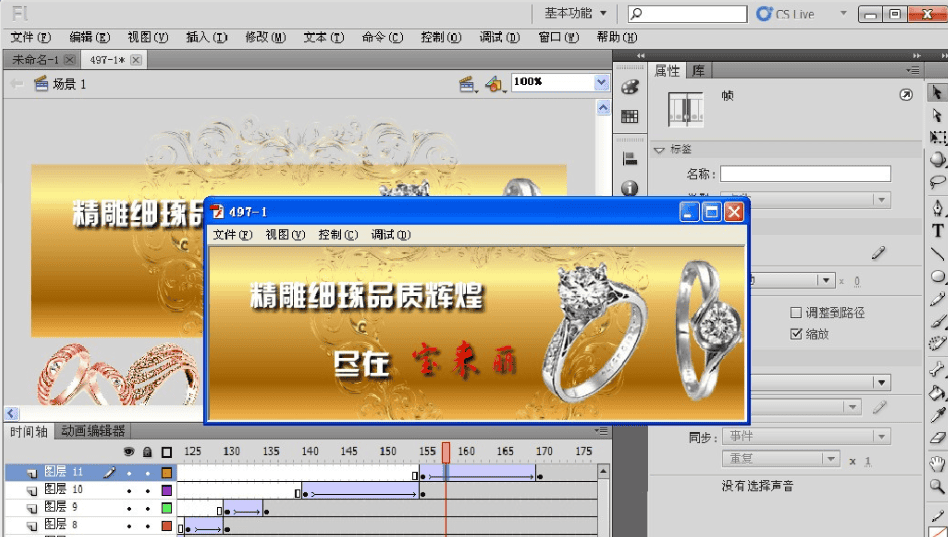The width and height of the screenshot is (948, 537).
Task: Enable the 调整到路径 checkbox
Action: pyautogui.click(x=796, y=313)
